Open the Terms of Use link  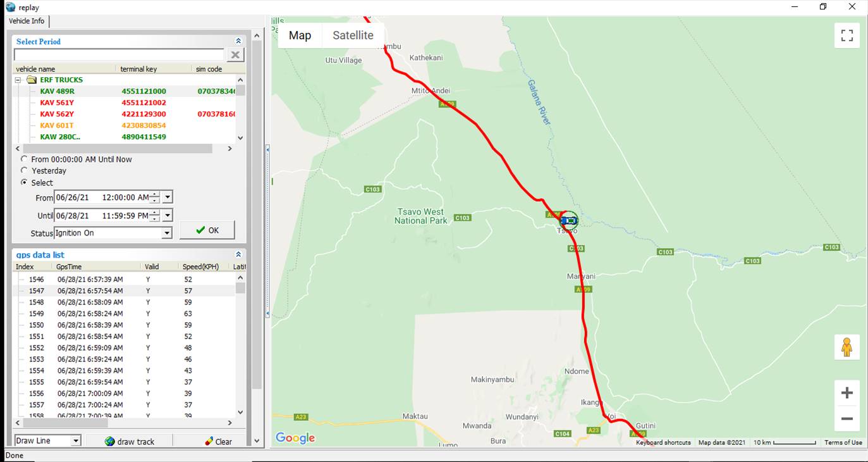[843, 442]
